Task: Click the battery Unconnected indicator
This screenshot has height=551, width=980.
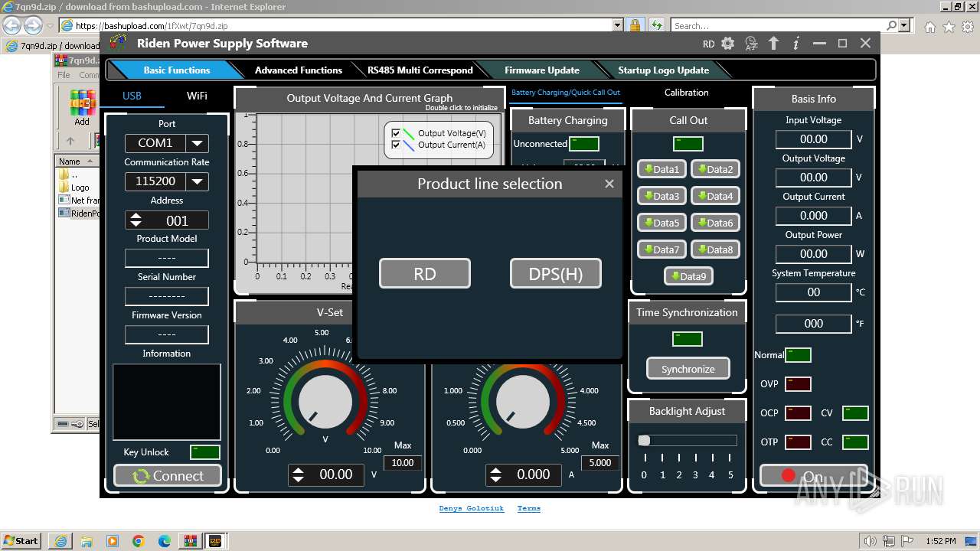Action: 584,144
